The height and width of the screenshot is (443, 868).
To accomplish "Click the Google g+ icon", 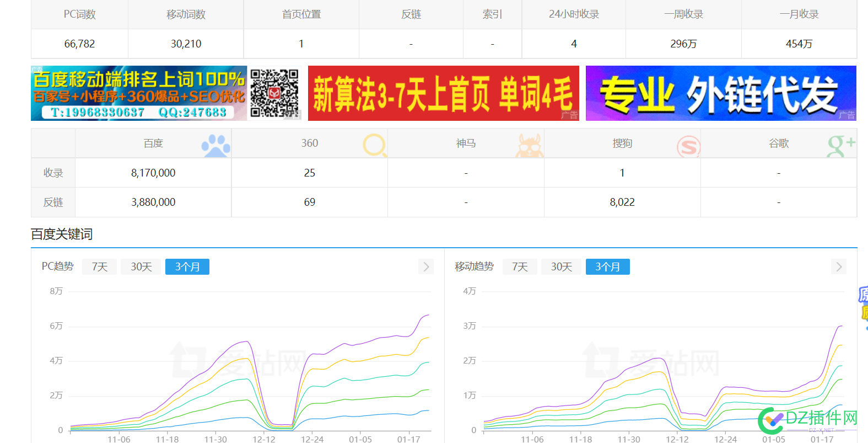I will 842,146.
